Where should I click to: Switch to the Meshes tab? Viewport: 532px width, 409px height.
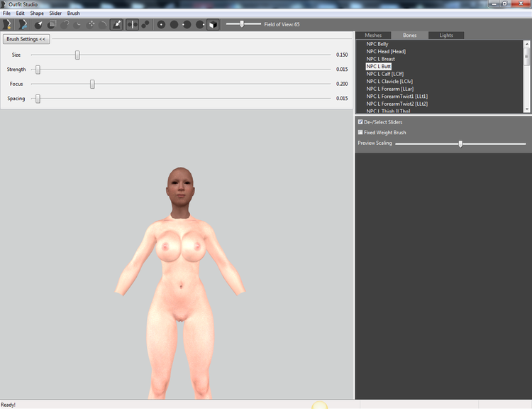click(373, 36)
